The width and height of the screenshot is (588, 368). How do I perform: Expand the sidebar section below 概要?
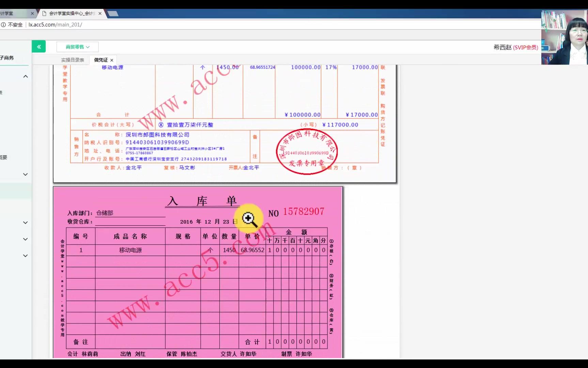[26, 174]
